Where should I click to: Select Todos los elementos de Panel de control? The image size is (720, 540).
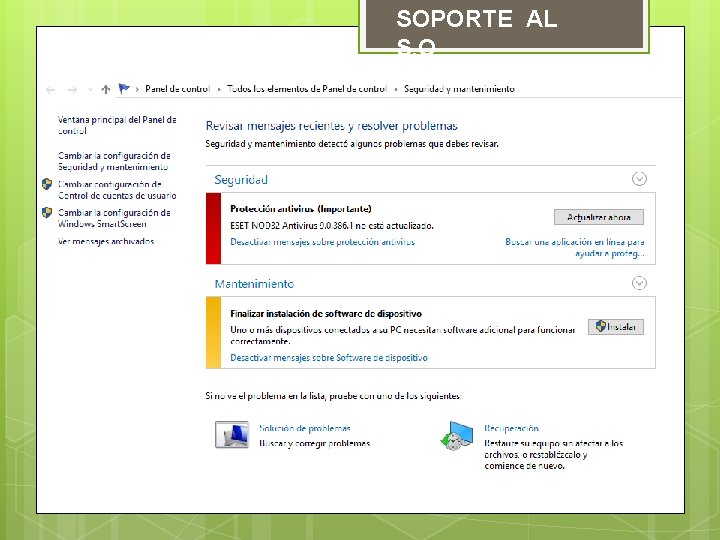[x=307, y=89]
